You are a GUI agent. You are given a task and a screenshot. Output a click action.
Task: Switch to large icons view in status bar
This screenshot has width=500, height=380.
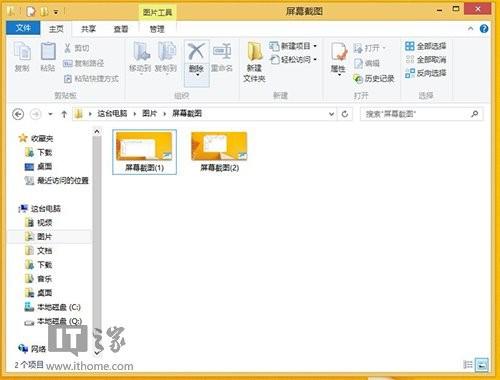[482, 365]
